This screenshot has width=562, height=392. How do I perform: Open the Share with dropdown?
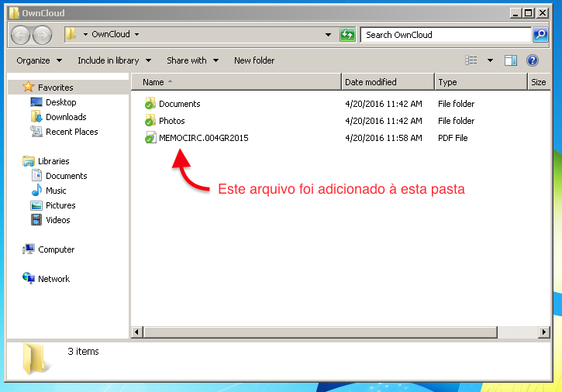[192, 60]
